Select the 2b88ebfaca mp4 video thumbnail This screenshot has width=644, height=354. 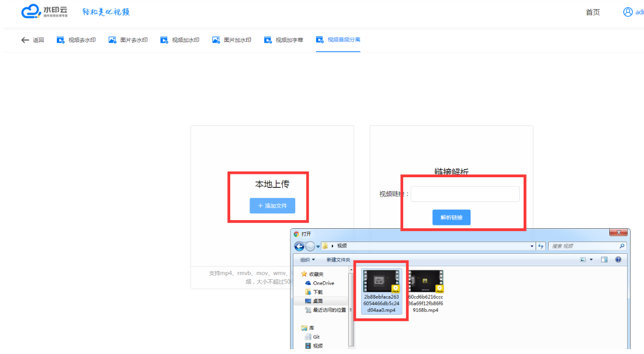point(381,282)
